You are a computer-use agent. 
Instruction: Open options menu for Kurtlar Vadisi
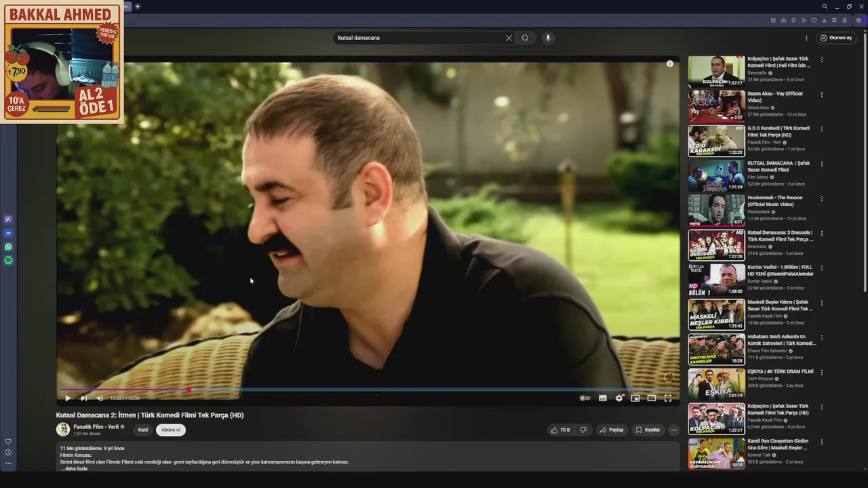click(822, 268)
